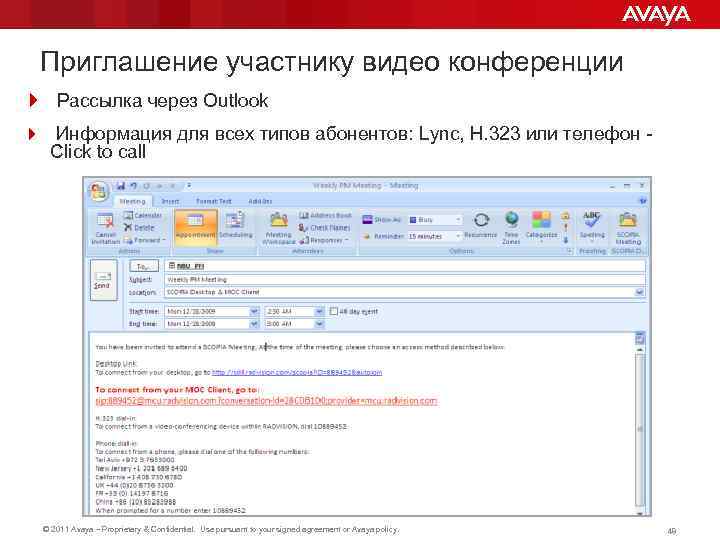Click the Save icon in quick access toolbar

click(x=121, y=186)
